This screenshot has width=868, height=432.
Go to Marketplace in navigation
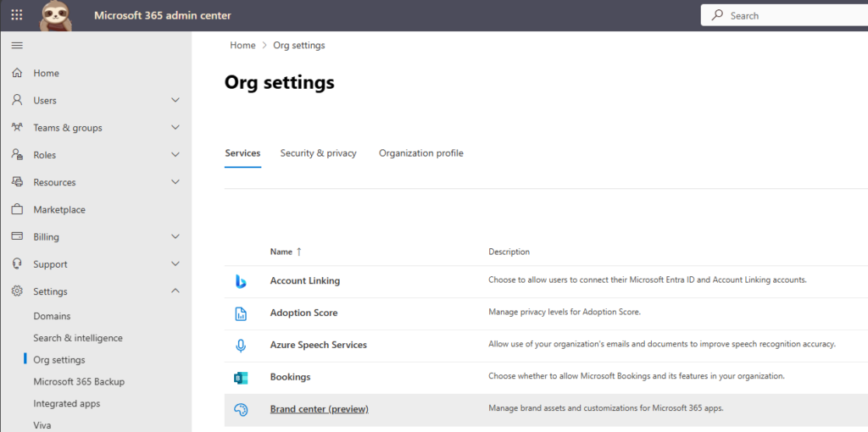point(59,209)
